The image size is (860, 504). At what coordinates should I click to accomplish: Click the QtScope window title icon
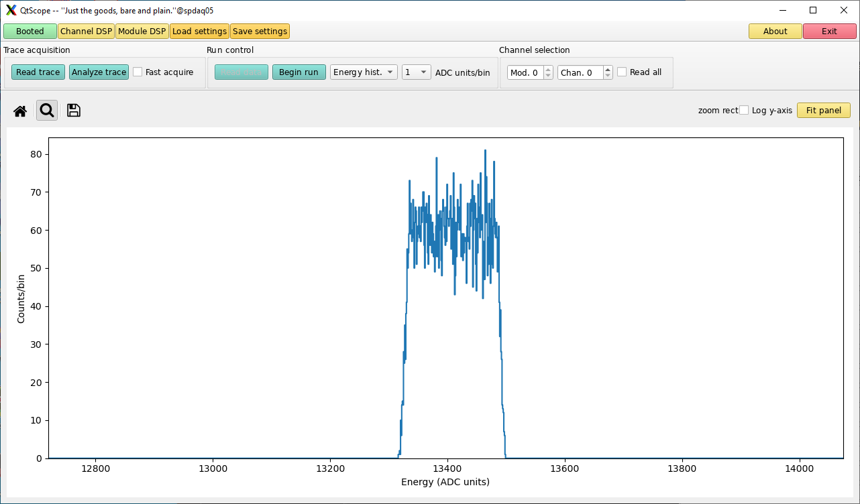pos(11,10)
